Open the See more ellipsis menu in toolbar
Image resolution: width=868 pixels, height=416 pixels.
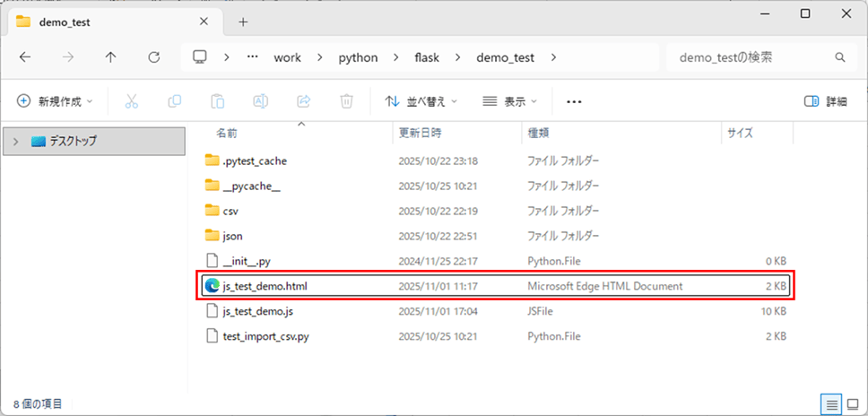(x=574, y=102)
